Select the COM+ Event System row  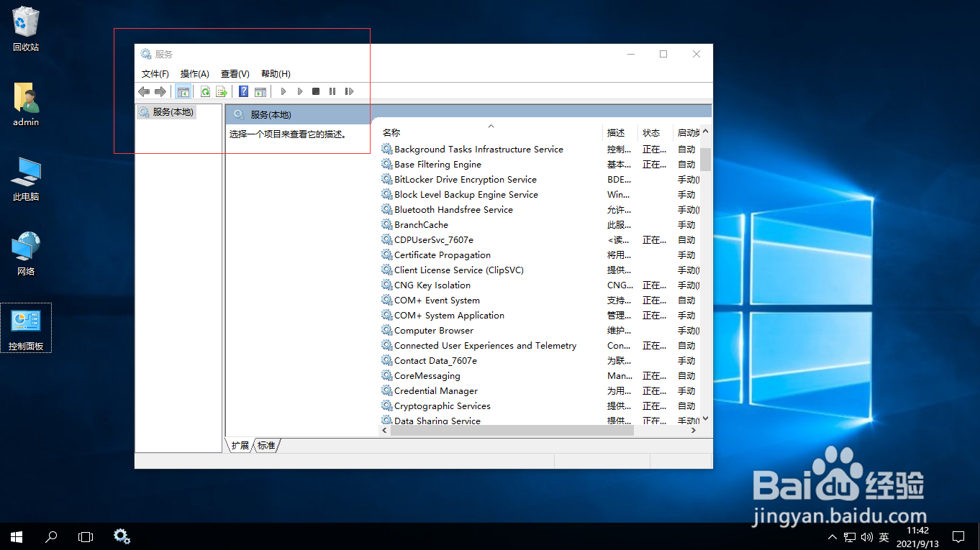[x=540, y=300]
